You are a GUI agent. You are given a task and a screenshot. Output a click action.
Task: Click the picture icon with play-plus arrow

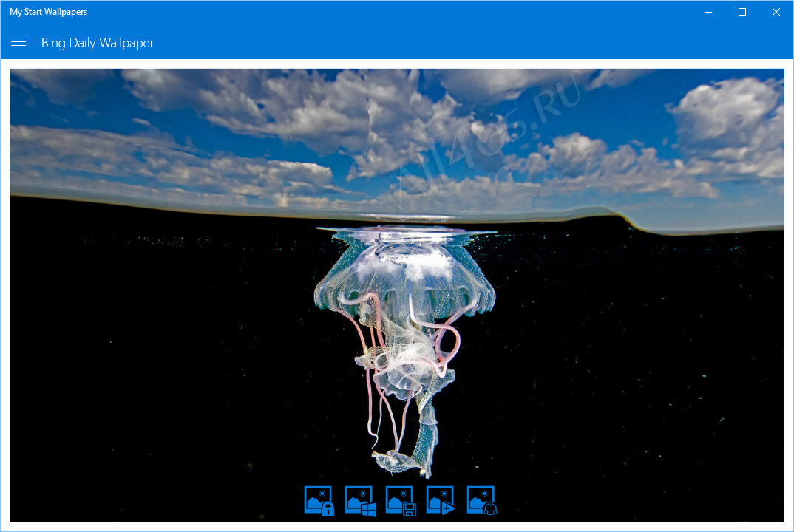point(441,501)
